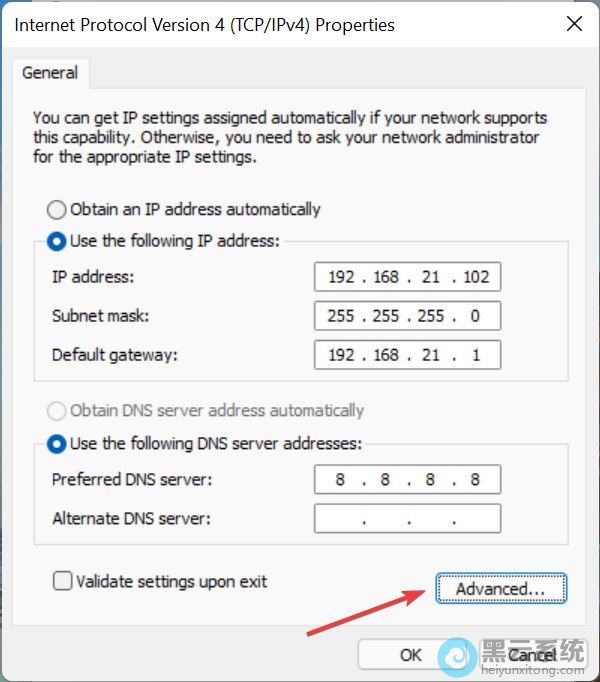This screenshot has width=600, height=682.
Task: Click the Cancel button
Action: [x=533, y=655]
